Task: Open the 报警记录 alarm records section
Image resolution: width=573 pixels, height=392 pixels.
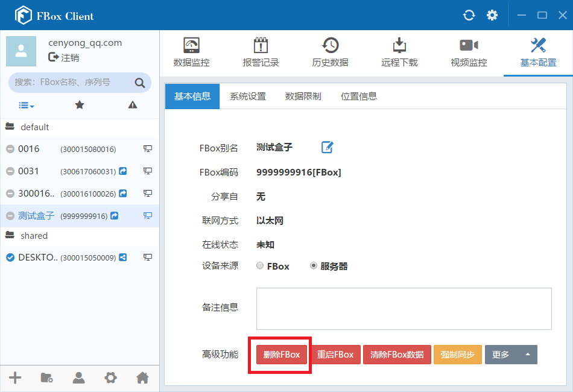Action: [x=261, y=52]
